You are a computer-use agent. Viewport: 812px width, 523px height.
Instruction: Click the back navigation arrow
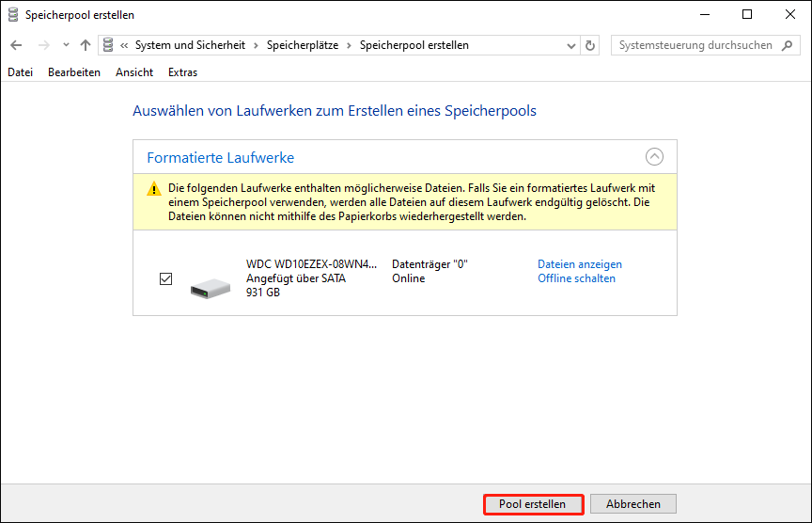pyautogui.click(x=17, y=45)
